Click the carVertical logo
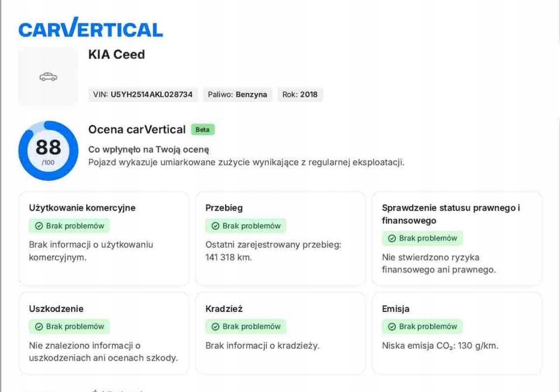560x392 pixels. (x=91, y=28)
